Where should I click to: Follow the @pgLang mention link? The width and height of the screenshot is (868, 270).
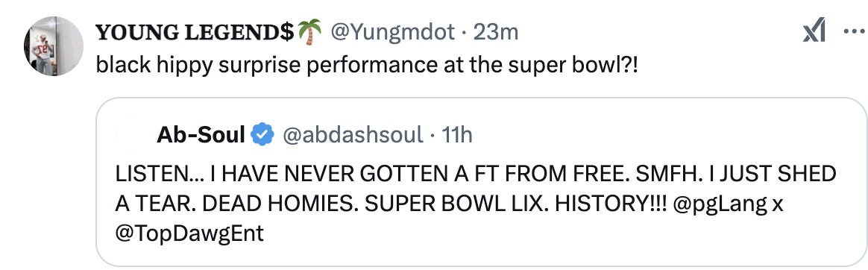point(720,204)
